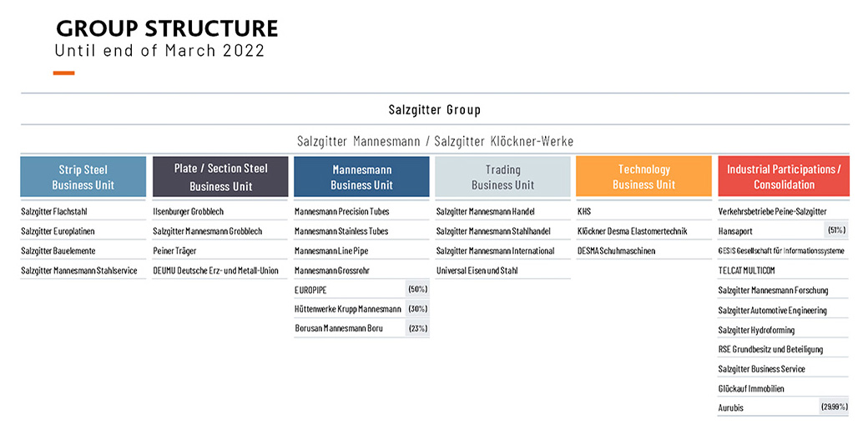The height and width of the screenshot is (435, 868).
Task: Click the Hansaport 51% badge
Action: (x=836, y=230)
